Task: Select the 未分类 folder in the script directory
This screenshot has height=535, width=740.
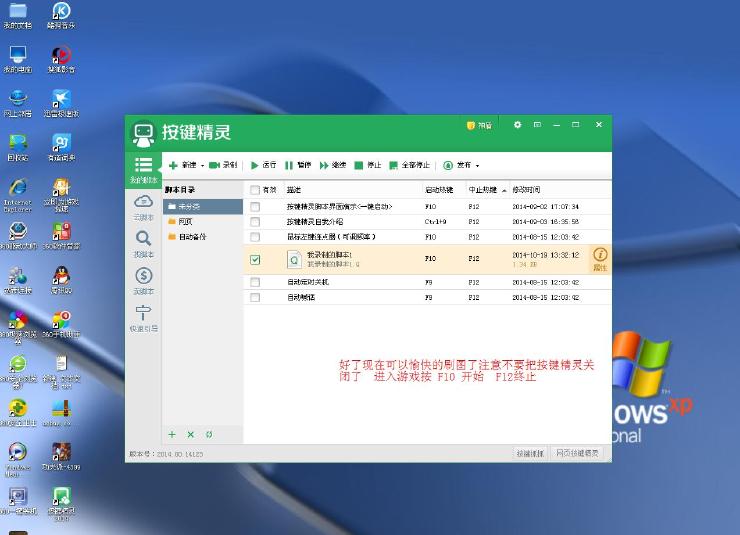Action: (203, 207)
